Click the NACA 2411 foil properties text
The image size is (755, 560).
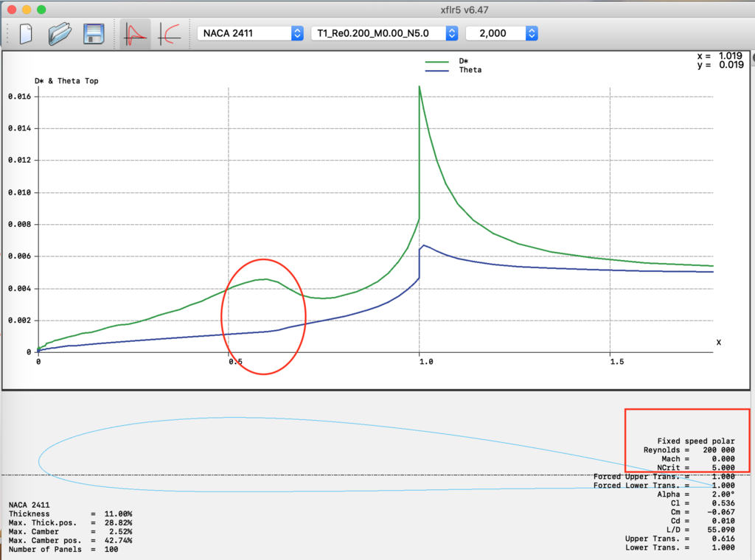point(30,504)
